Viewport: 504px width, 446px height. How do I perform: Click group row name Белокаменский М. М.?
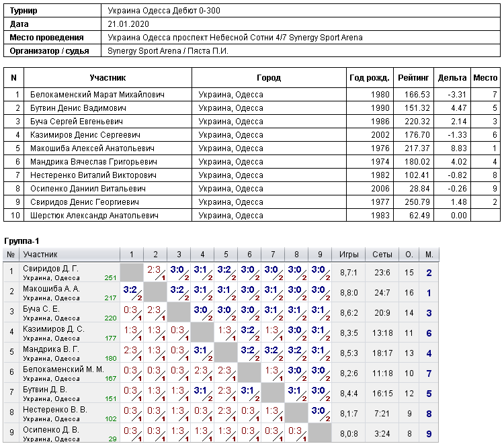point(63,369)
